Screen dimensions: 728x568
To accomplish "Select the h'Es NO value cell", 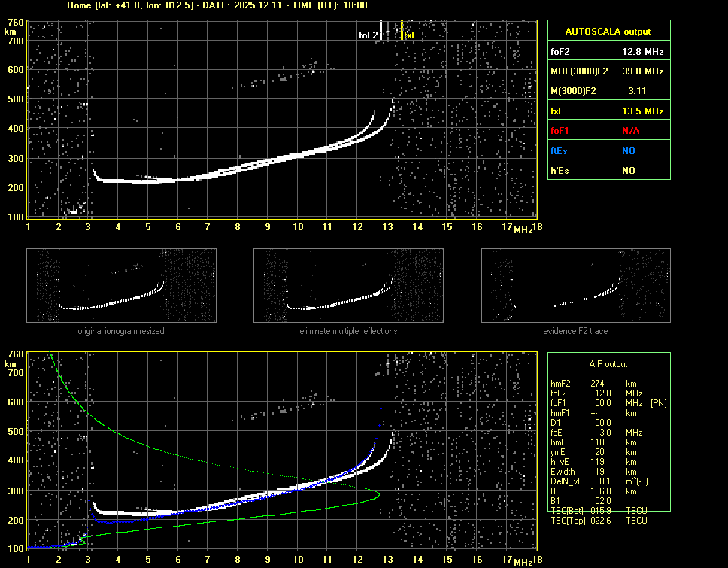I will pos(627,171).
